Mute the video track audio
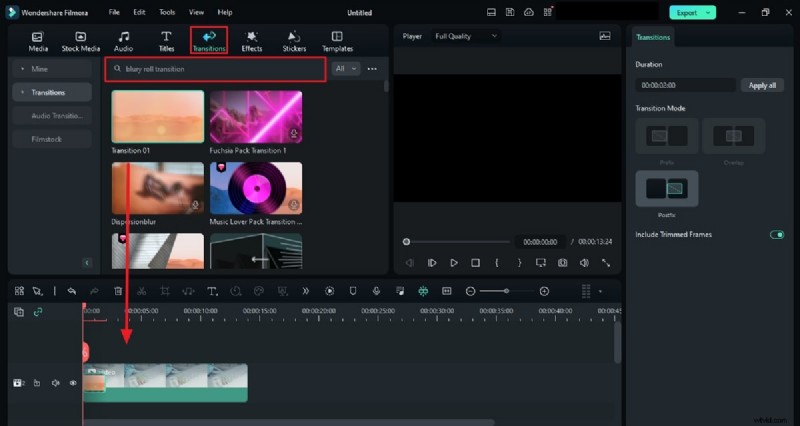Screen dimensions: 800x426 55,383
